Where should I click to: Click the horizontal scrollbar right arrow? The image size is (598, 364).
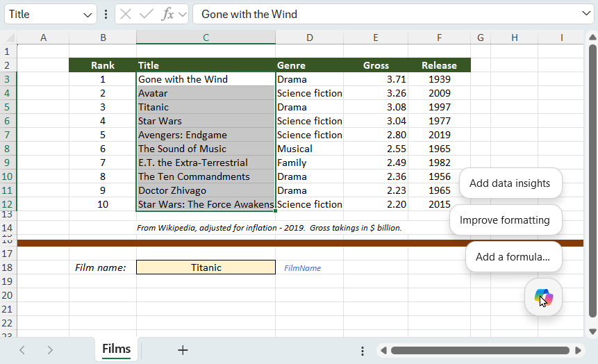[578, 350]
